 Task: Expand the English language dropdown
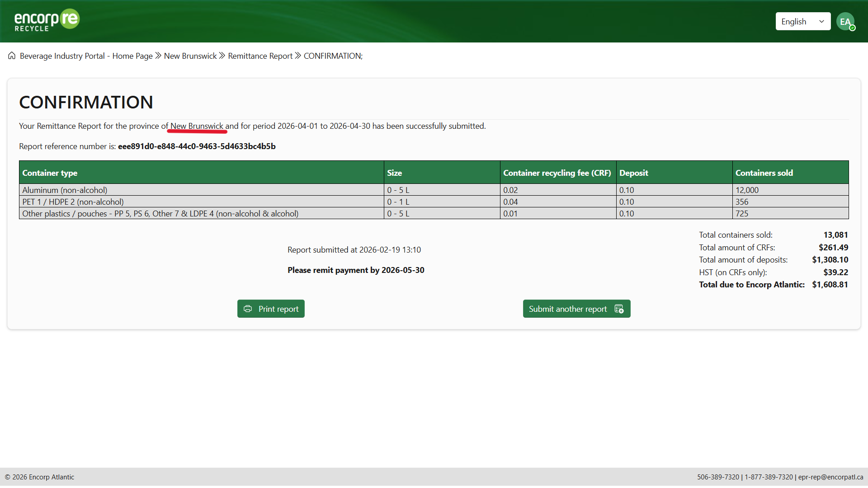[x=803, y=21]
